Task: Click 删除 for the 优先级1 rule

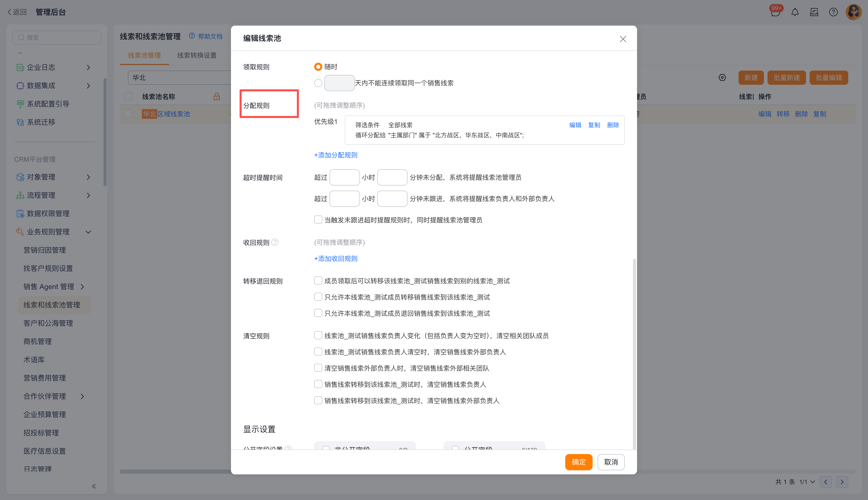Action: 613,125
